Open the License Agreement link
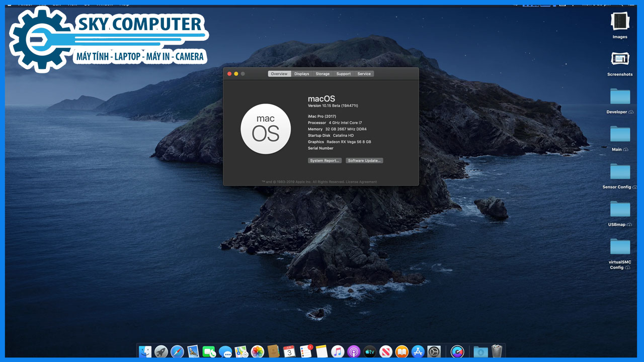This screenshot has width=644, height=362. (361, 182)
